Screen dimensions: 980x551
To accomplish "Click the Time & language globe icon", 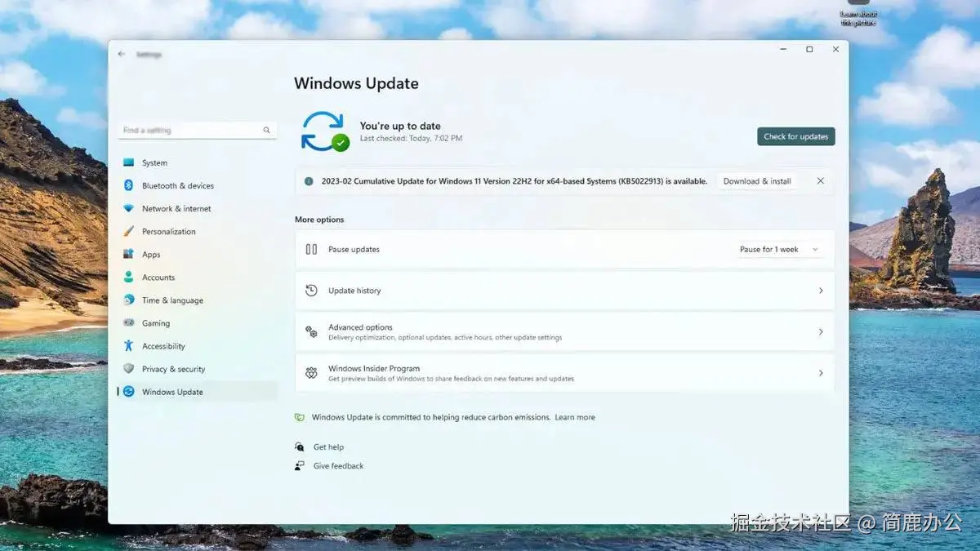I will [x=128, y=300].
